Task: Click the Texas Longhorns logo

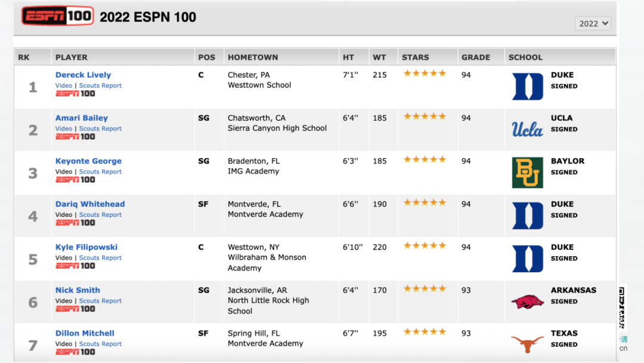Action: tap(527, 344)
